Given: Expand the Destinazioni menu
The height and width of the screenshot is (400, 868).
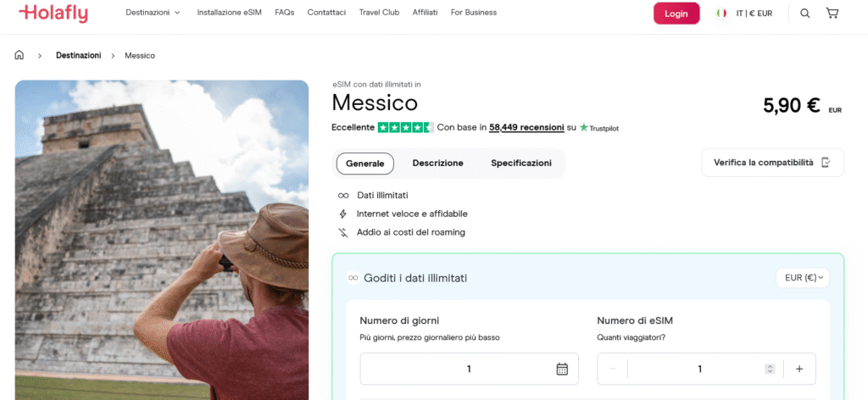Looking at the screenshot, I should click(153, 12).
